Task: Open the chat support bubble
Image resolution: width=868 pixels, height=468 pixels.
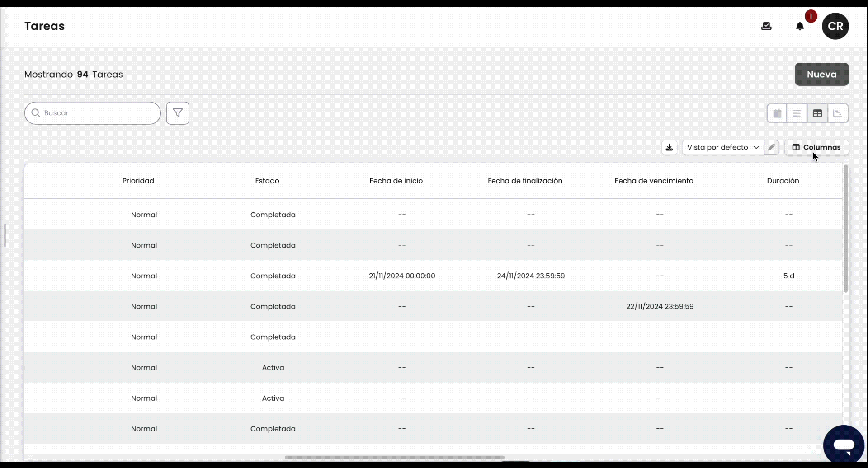Action: click(844, 445)
